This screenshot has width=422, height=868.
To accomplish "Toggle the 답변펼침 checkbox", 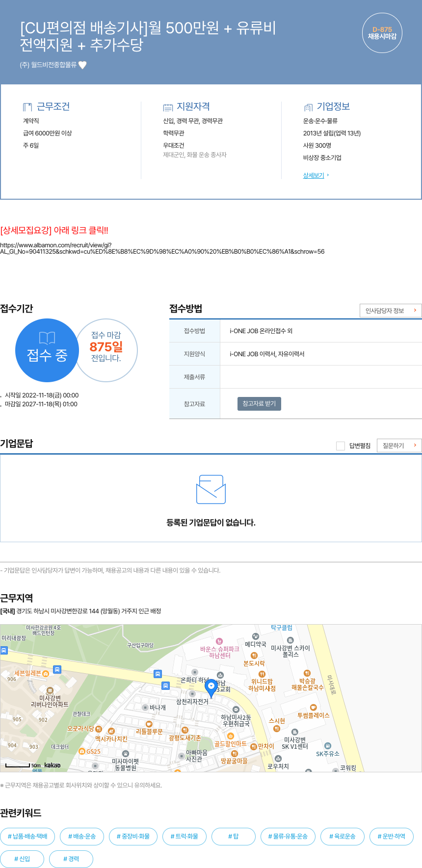I will point(341,446).
